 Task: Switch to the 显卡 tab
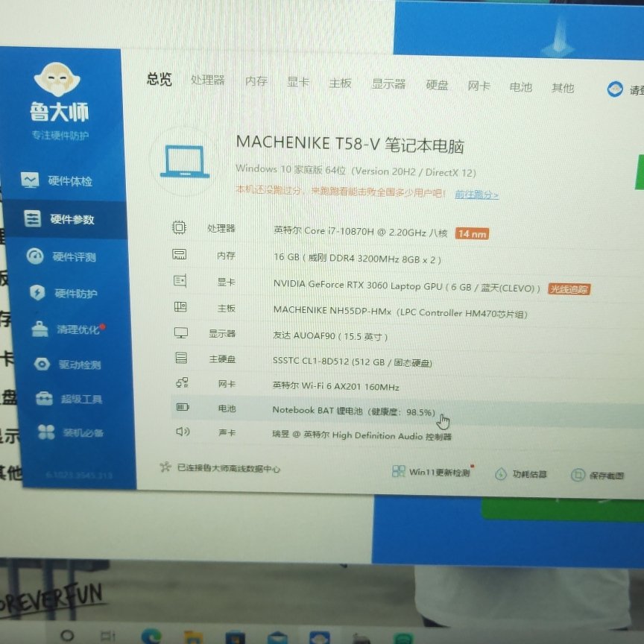point(297,82)
